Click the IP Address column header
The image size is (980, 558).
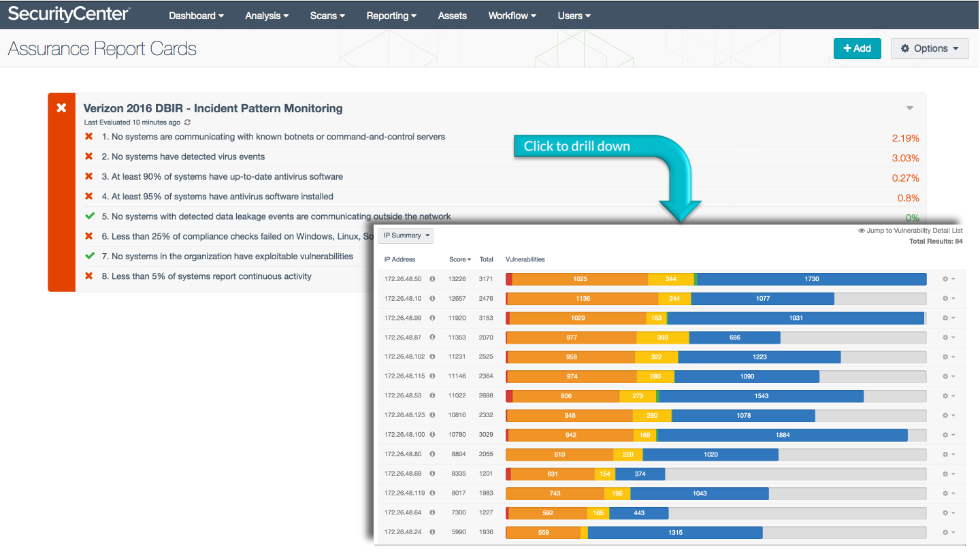click(x=399, y=259)
